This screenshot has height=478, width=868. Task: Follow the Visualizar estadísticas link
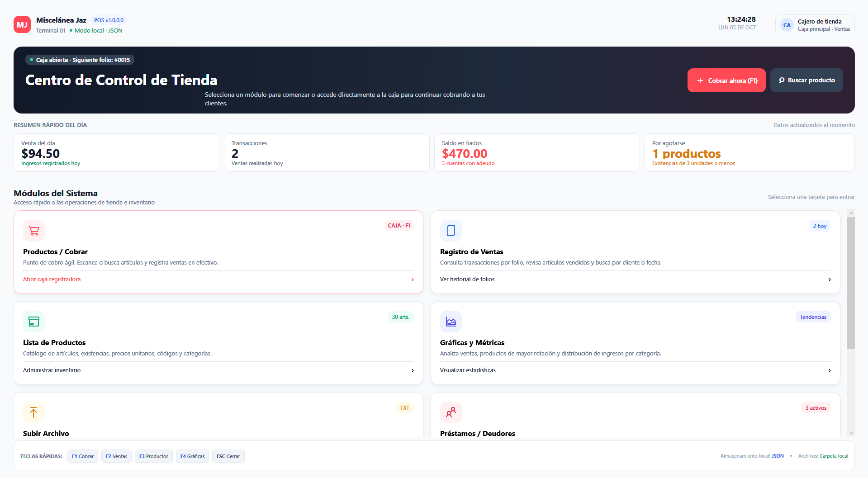[468, 370]
